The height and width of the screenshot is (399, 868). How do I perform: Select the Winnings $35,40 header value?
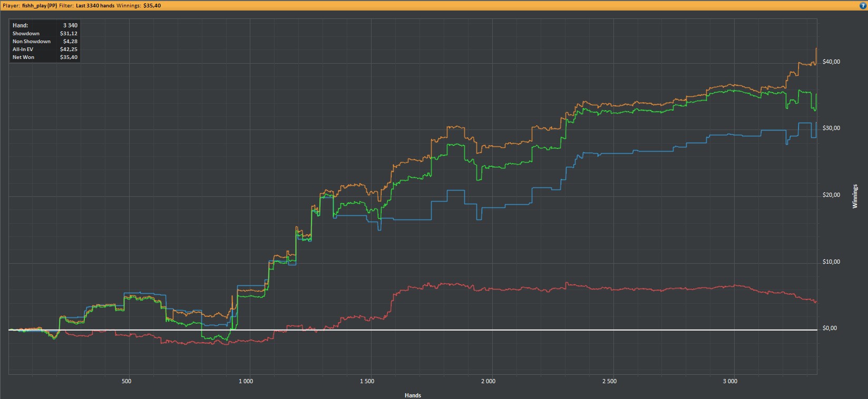coord(152,5)
